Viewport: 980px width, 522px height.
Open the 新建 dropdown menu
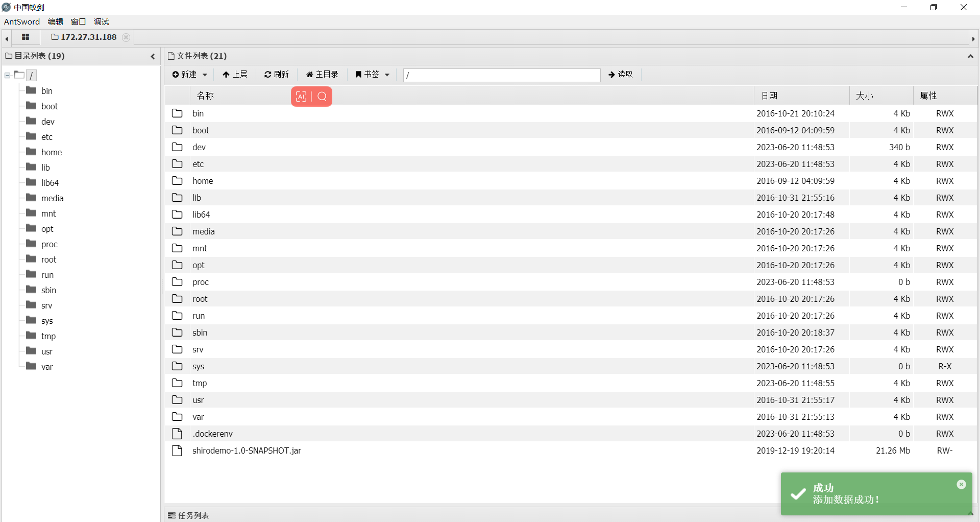click(189, 75)
